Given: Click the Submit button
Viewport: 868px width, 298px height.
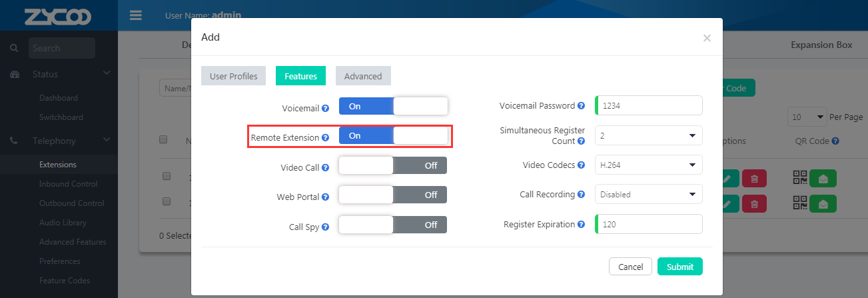Looking at the screenshot, I should pos(680,267).
